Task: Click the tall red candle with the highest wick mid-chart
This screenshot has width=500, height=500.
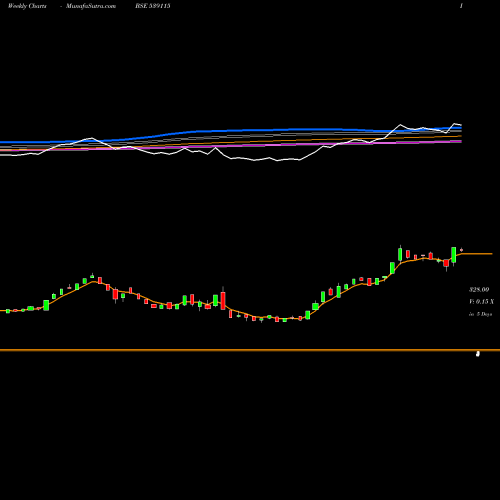Action: (223, 300)
